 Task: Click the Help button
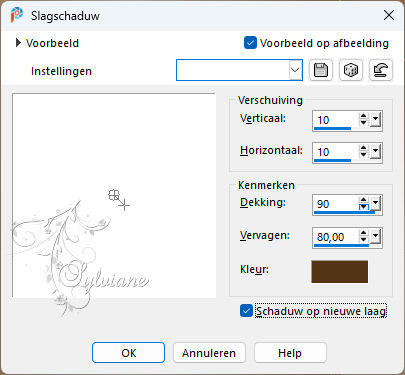[x=290, y=353]
